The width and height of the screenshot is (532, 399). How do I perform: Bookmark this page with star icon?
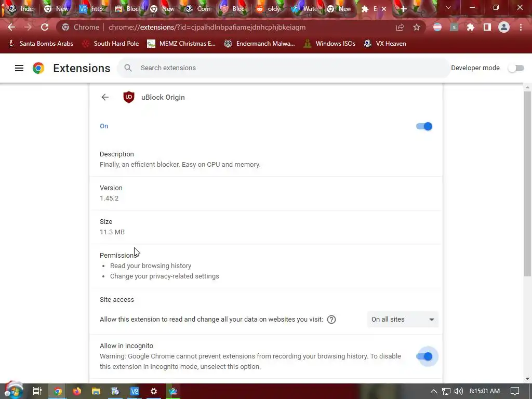[x=417, y=27]
